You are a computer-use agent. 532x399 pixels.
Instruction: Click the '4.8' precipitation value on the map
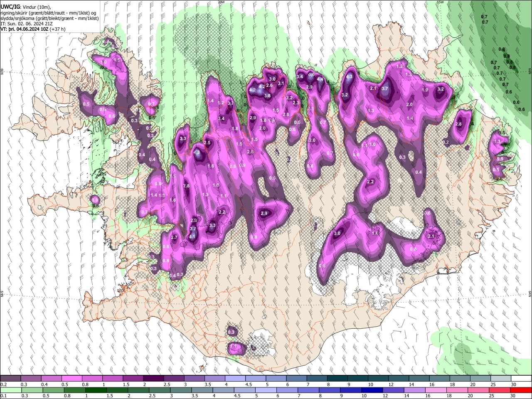(197, 153)
